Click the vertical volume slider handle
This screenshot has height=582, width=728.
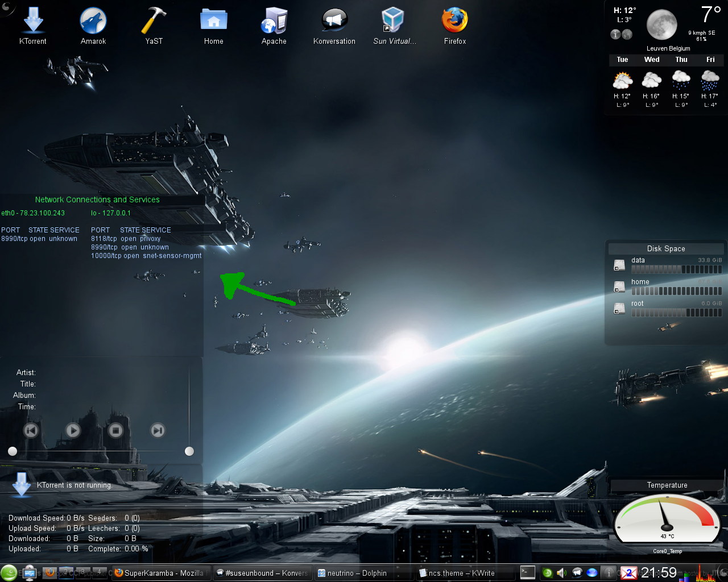pos(189,451)
